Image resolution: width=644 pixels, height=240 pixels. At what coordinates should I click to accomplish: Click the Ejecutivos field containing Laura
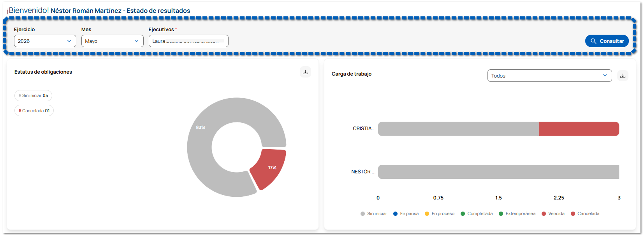188,41
